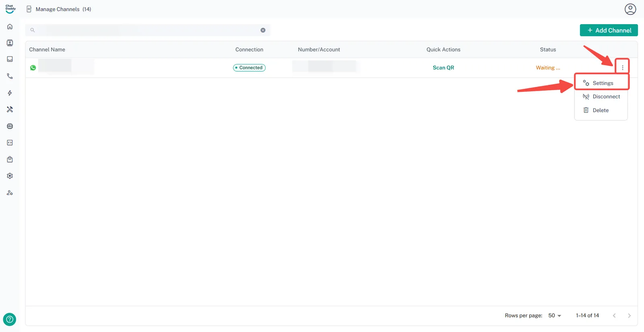
Task: Open the Contacts icon in sidebar
Action: pos(10,43)
